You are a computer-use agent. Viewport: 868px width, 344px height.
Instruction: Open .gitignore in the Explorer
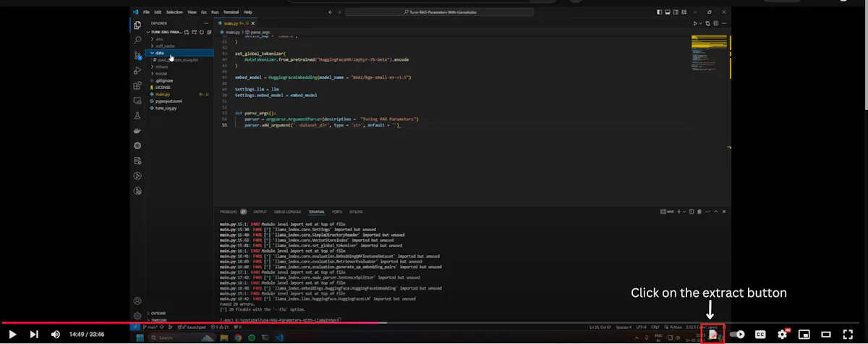(x=179, y=80)
